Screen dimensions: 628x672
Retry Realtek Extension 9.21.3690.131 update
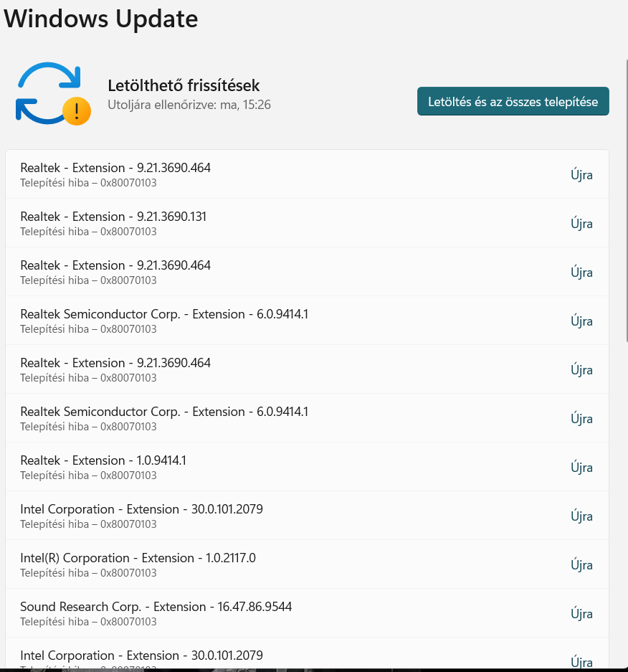pos(581,224)
